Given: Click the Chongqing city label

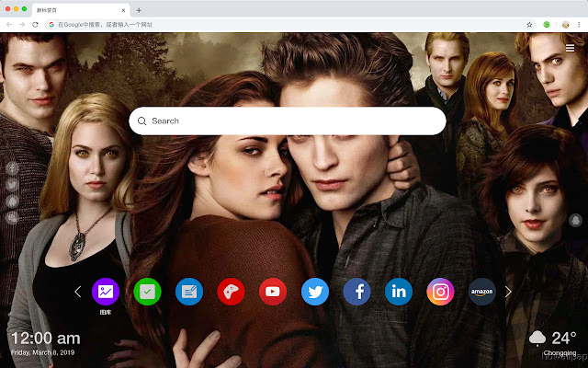Looking at the screenshot, I should point(560,353).
